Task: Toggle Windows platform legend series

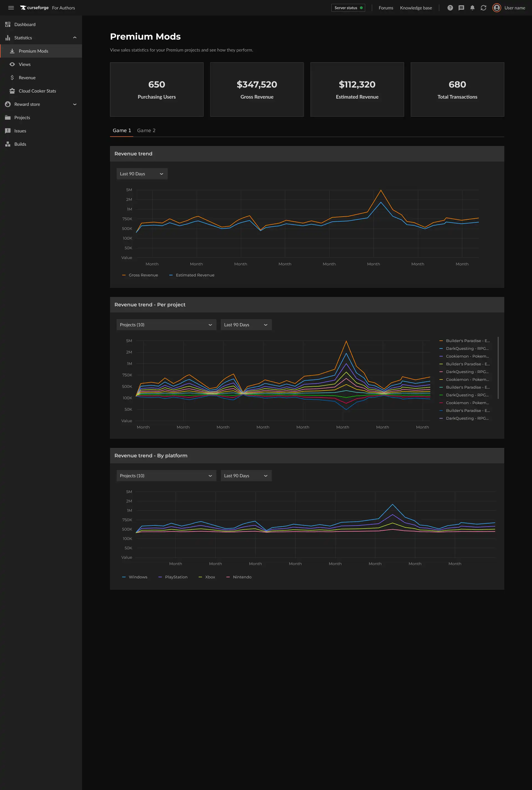Action: (x=134, y=577)
